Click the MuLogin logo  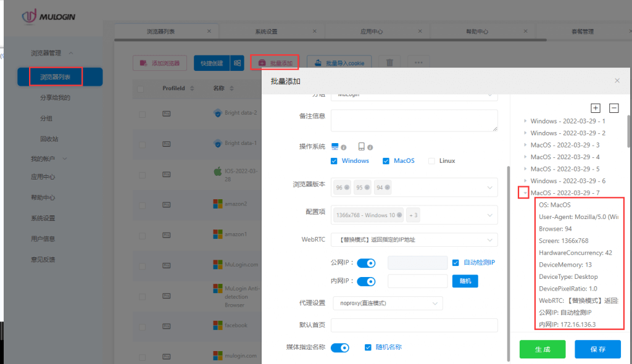coord(48,17)
